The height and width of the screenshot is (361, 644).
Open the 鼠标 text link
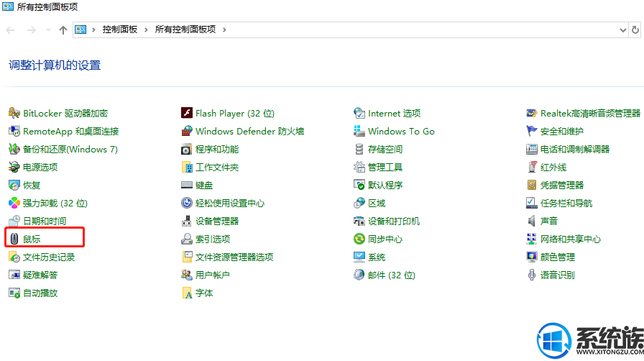(x=32, y=239)
